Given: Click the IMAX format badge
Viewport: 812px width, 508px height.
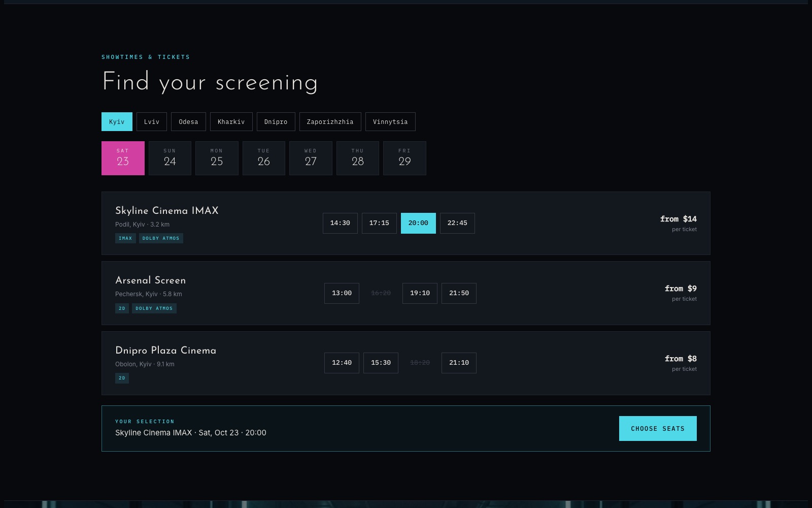Looking at the screenshot, I should [x=125, y=238].
